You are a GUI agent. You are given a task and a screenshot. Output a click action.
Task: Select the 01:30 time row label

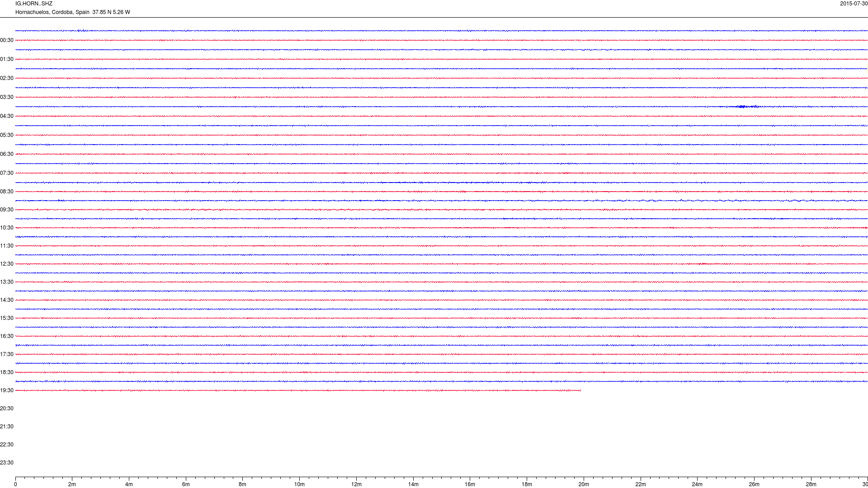pos(7,59)
